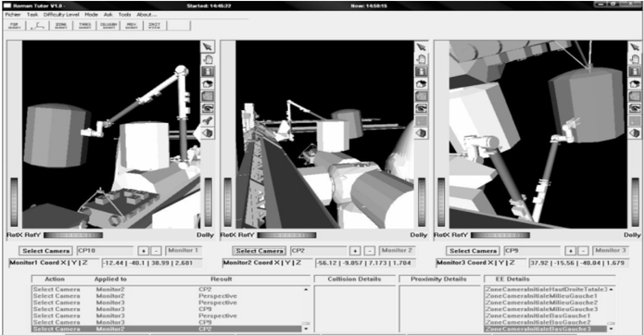The width and height of the screenshot is (644, 335).
Task: Click Monitor 2 RotX vertical thumbwheel
Action: (228, 202)
